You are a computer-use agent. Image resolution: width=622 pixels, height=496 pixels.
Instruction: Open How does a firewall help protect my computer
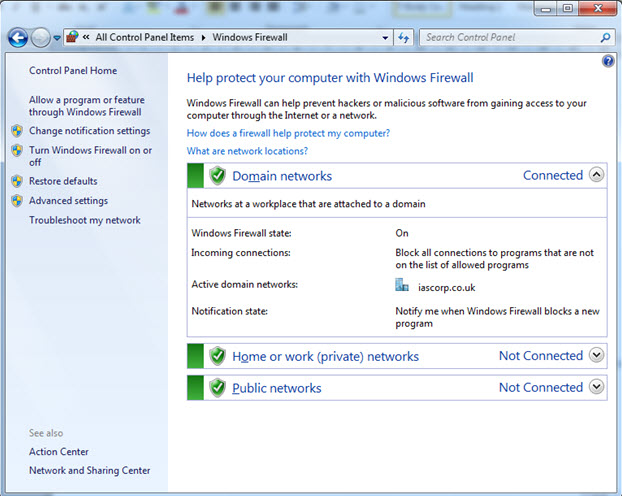pyautogui.click(x=288, y=133)
